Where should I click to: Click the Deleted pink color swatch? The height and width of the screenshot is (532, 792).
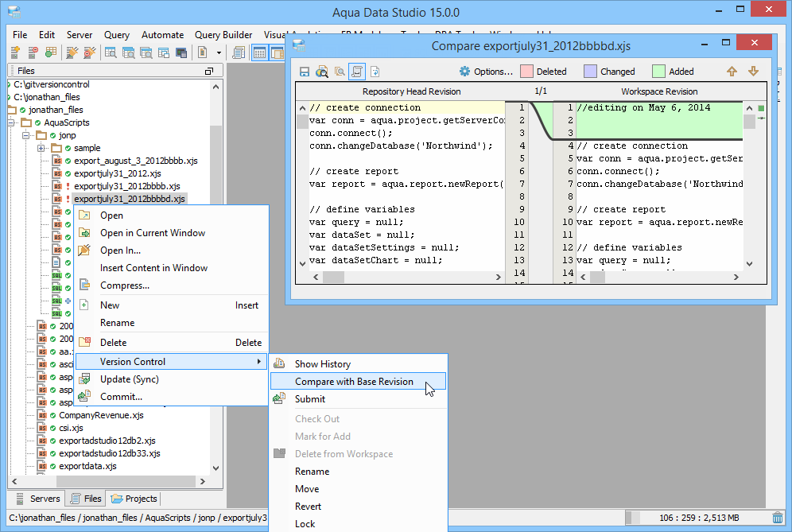coord(527,72)
